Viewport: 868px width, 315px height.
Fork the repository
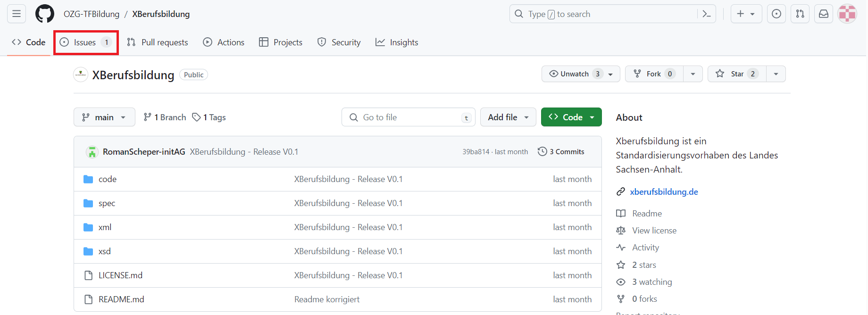653,74
